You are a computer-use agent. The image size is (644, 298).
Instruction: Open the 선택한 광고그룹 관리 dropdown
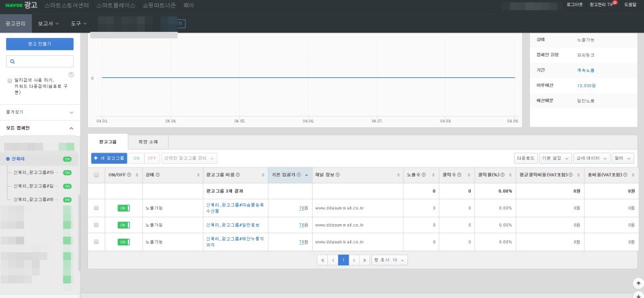(x=189, y=158)
